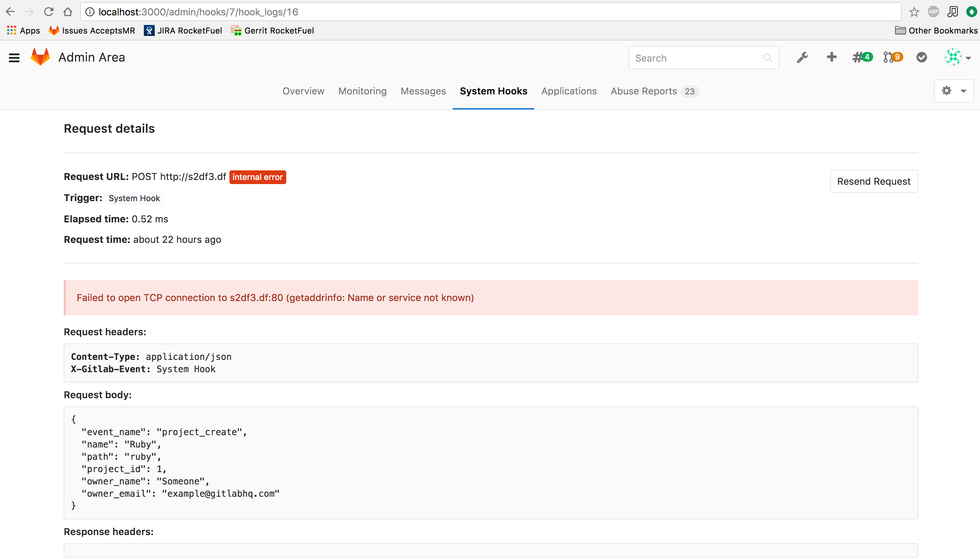Switch to the Monitoring tab

click(362, 91)
